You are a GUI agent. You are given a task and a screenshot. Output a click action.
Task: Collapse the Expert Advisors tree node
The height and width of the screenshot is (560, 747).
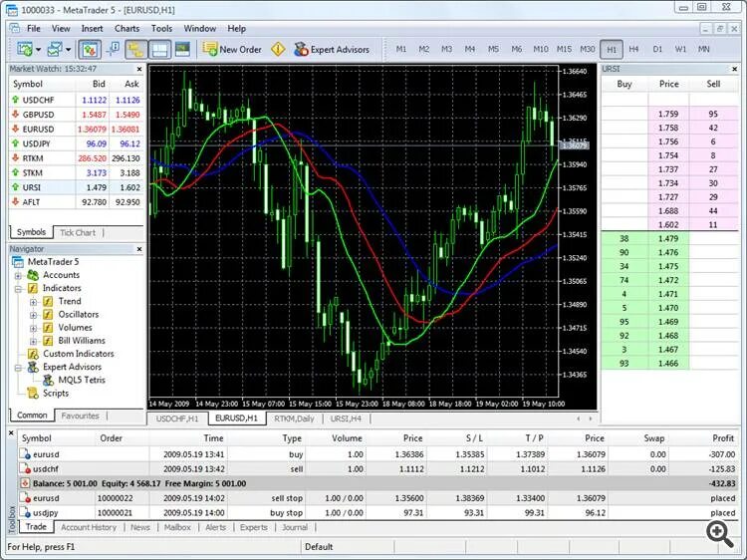pos(18,368)
